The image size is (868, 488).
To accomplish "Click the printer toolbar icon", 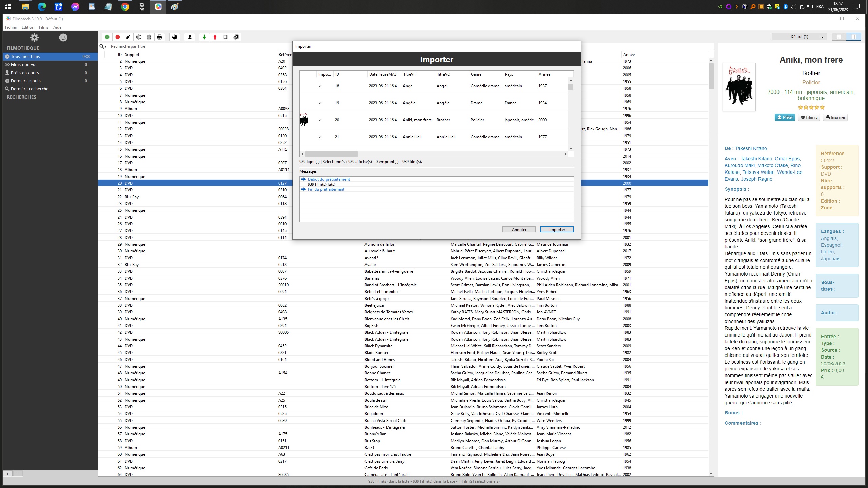I will pyautogui.click(x=160, y=37).
